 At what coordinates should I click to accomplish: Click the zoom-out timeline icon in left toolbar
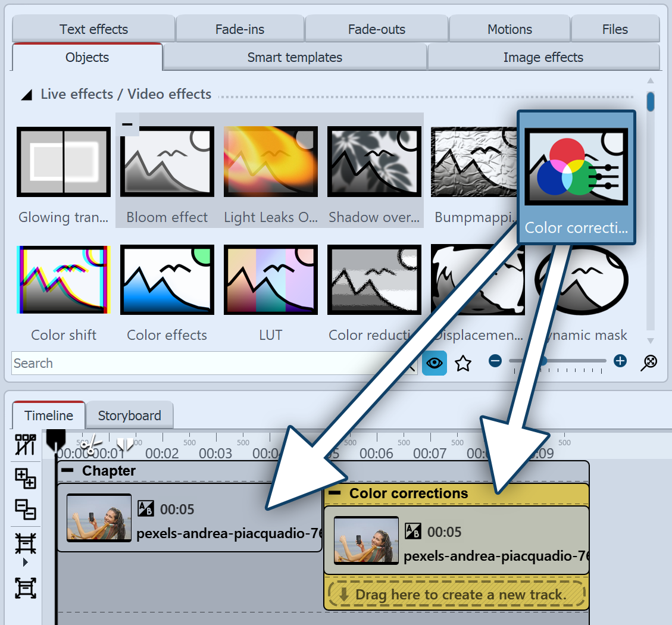coord(26,510)
